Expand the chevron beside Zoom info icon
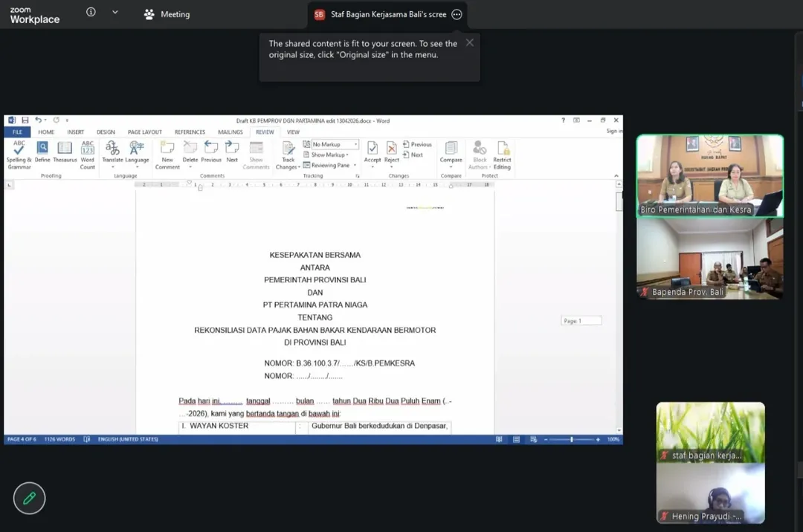The image size is (803, 532). click(x=115, y=13)
